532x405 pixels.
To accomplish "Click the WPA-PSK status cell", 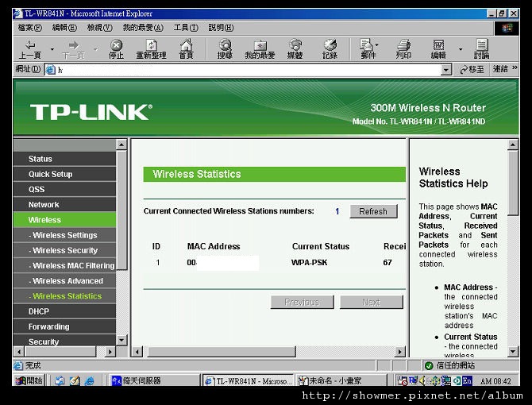I will pos(309,263).
